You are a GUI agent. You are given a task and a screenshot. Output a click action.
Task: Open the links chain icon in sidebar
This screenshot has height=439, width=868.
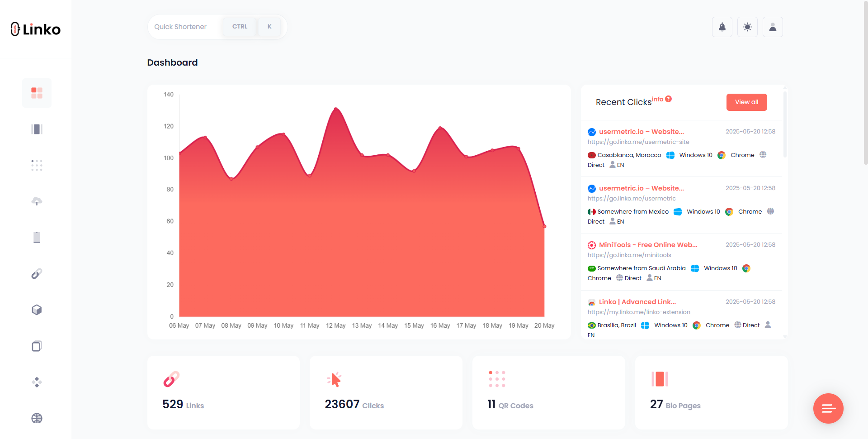(37, 274)
